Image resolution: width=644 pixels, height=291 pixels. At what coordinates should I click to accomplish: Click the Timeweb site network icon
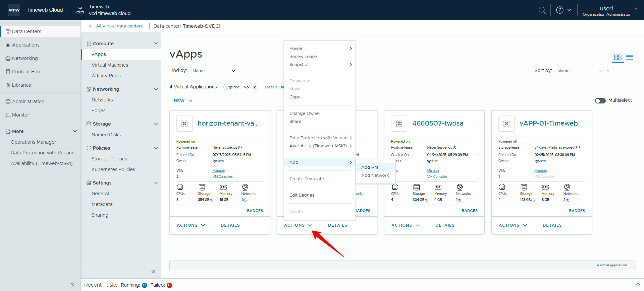click(x=80, y=10)
